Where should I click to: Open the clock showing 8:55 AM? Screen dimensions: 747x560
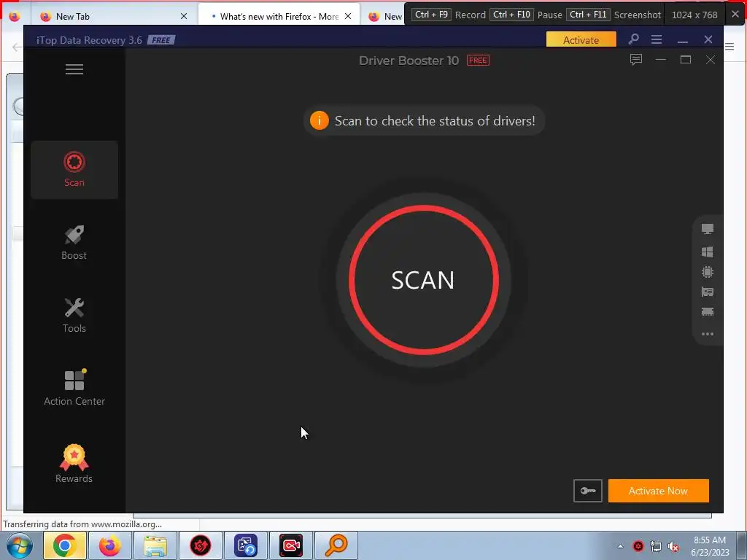(x=710, y=545)
